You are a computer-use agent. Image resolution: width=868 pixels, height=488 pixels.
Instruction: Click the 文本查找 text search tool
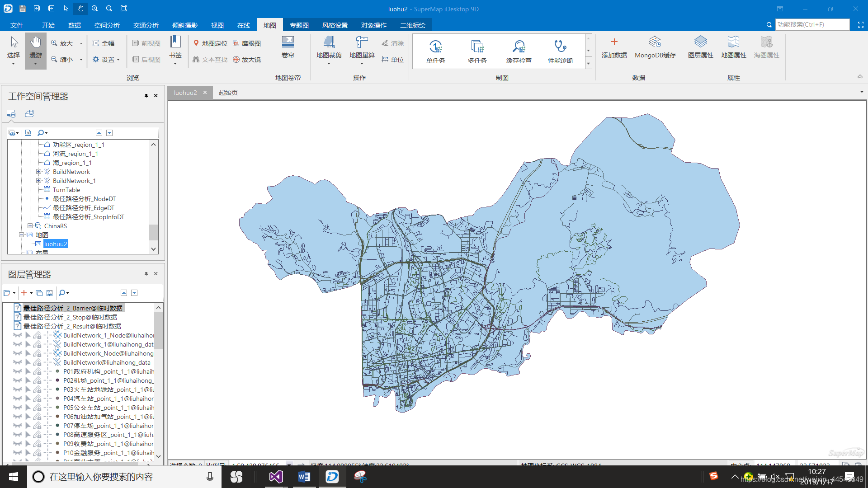[210, 60]
